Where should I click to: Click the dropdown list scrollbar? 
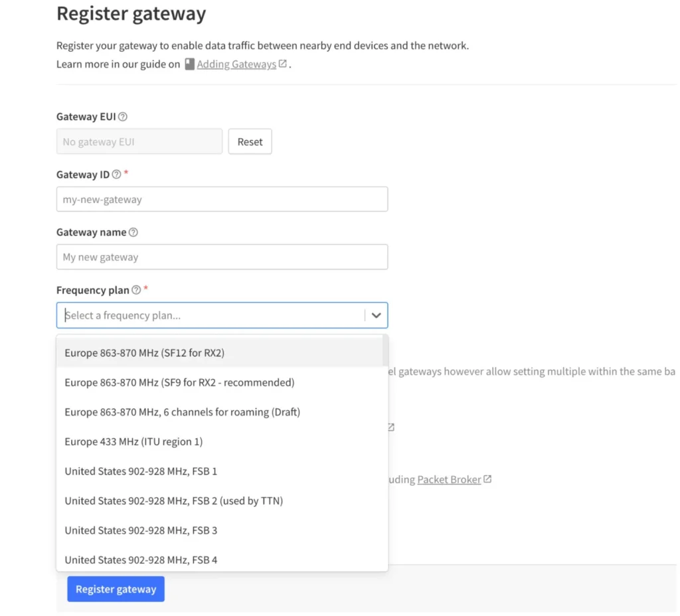[385, 350]
